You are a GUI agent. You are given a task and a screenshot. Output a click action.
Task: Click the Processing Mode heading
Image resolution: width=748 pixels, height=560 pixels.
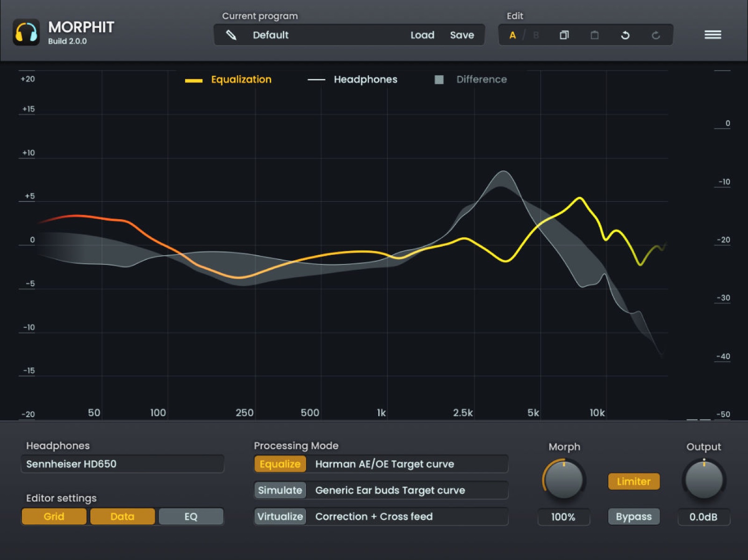click(296, 445)
